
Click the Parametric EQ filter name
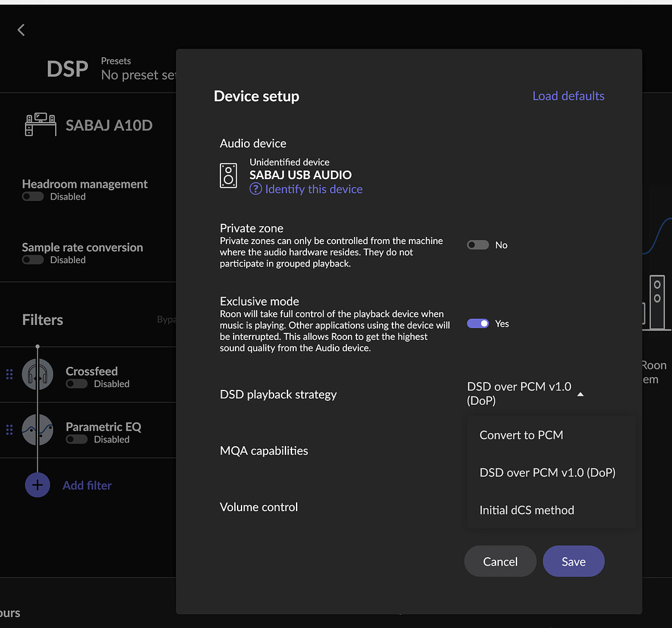103,427
